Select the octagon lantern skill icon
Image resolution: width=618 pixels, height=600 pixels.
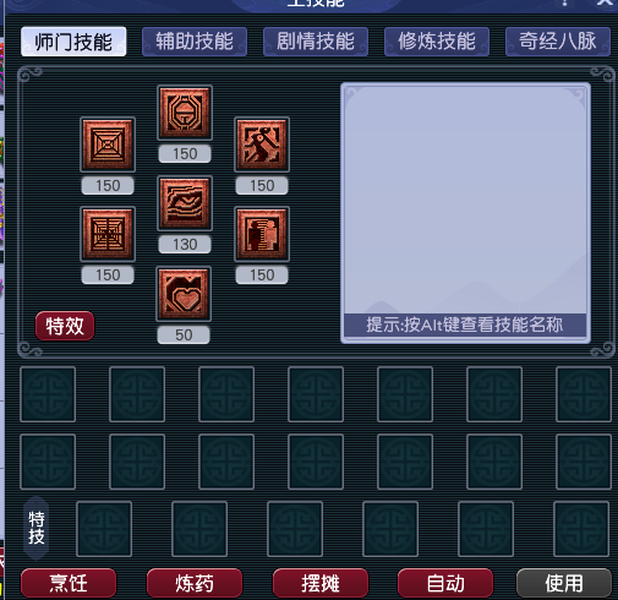coord(184,113)
